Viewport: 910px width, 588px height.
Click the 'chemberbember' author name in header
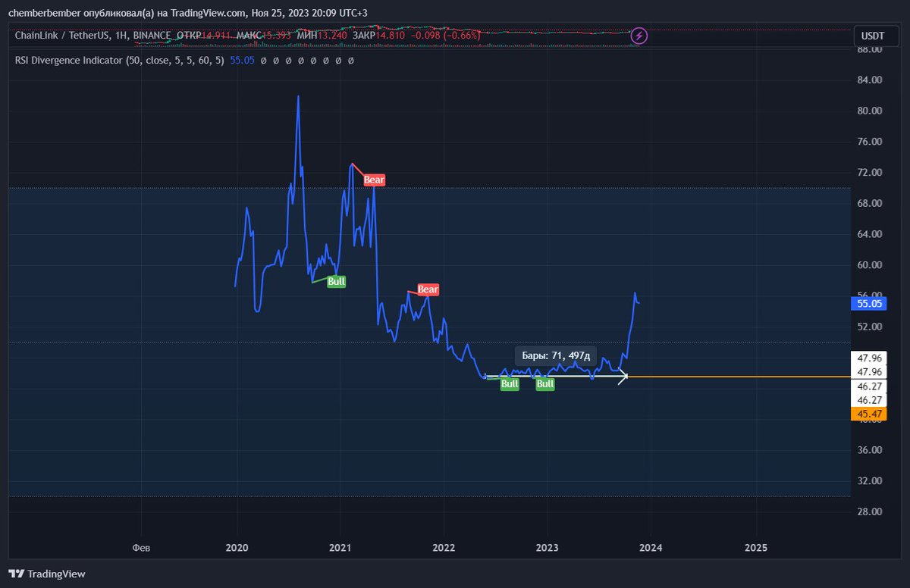tap(44, 13)
